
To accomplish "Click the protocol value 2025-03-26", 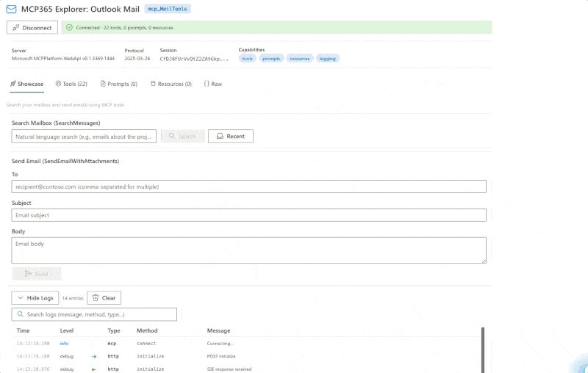I will [x=137, y=59].
